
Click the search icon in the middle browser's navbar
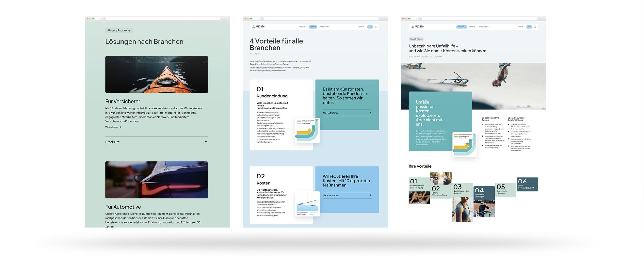coord(376,27)
